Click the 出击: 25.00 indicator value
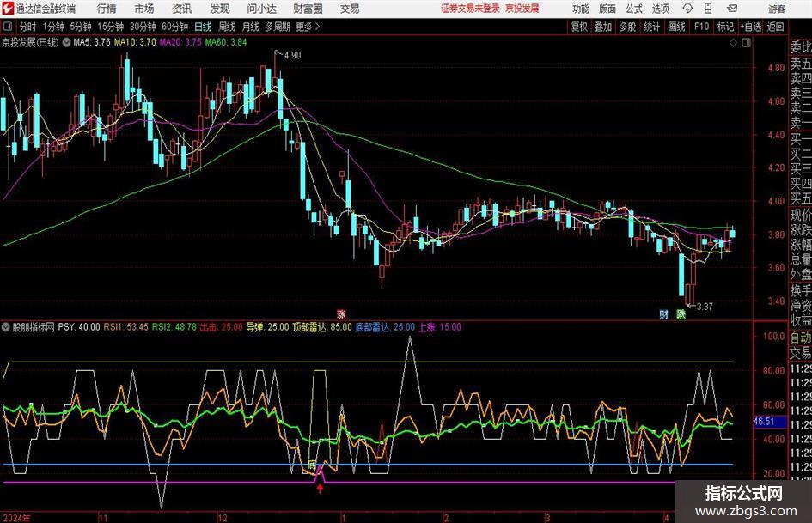 [221, 327]
